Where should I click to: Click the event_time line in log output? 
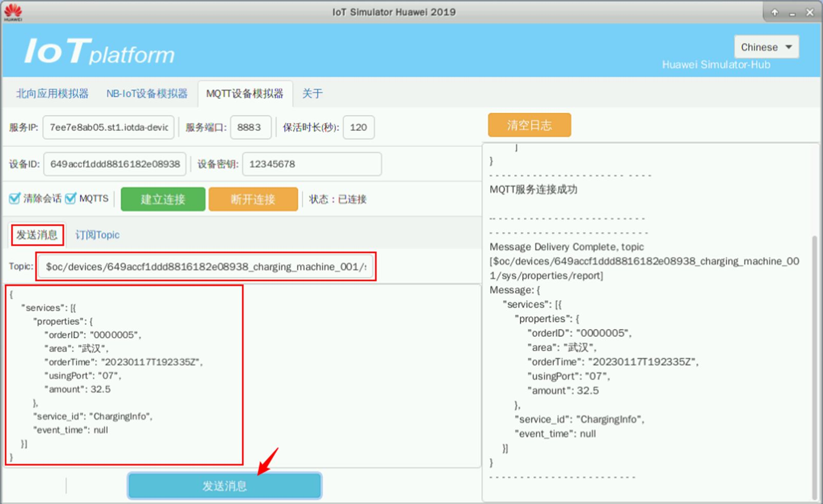(x=555, y=434)
